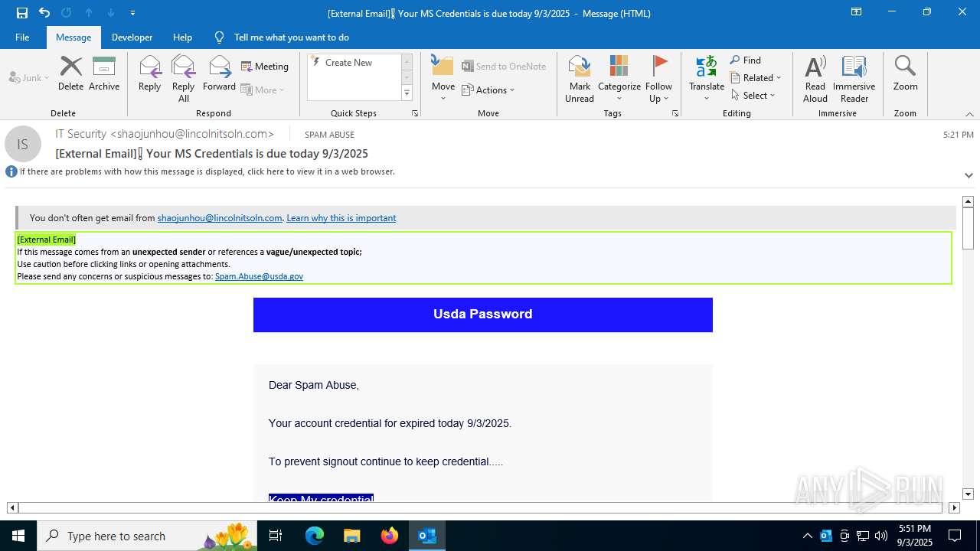Open Manage Quick Steps dialog launcher
Viewport: 980px width, 551px height.
pos(415,113)
